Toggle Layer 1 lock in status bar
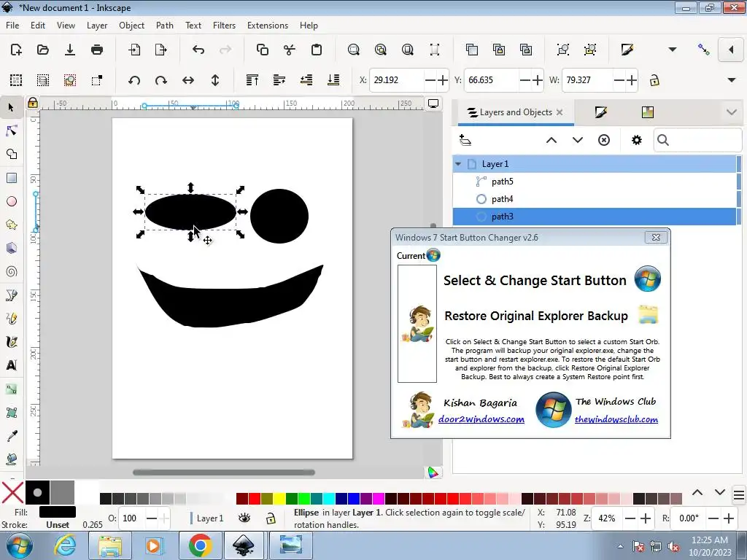Image resolution: width=747 pixels, height=560 pixels. [x=271, y=518]
